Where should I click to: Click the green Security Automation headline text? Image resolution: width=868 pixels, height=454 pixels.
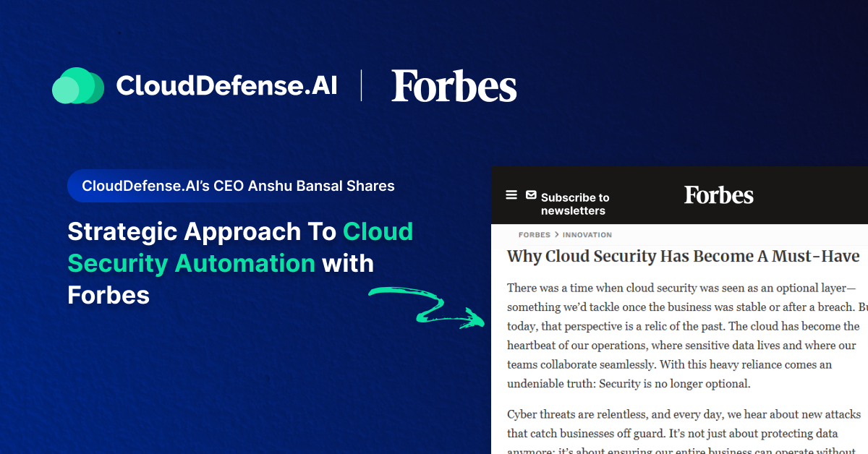click(191, 263)
